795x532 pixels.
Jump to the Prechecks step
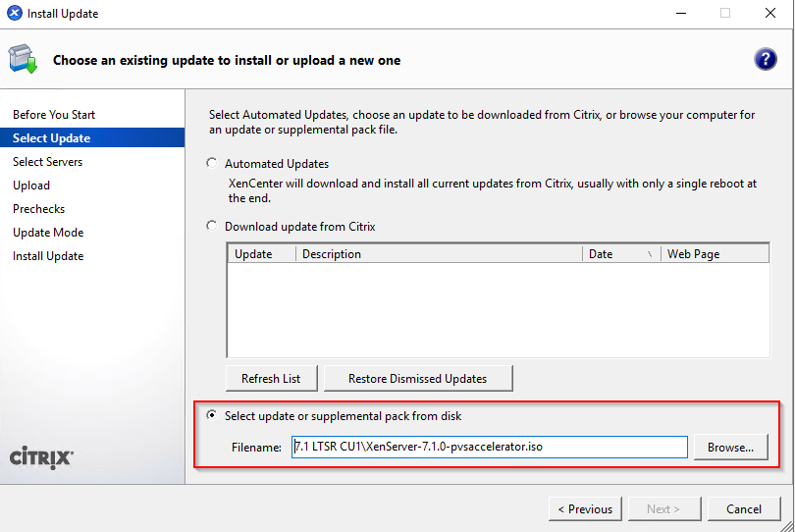[38, 209]
